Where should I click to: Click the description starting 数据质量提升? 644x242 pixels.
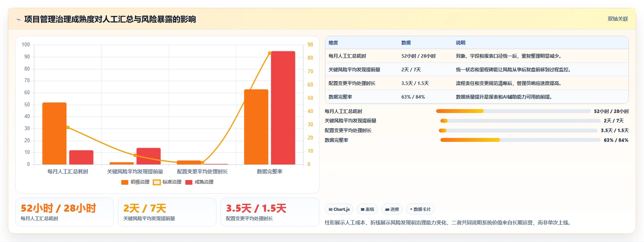[x=504, y=97]
